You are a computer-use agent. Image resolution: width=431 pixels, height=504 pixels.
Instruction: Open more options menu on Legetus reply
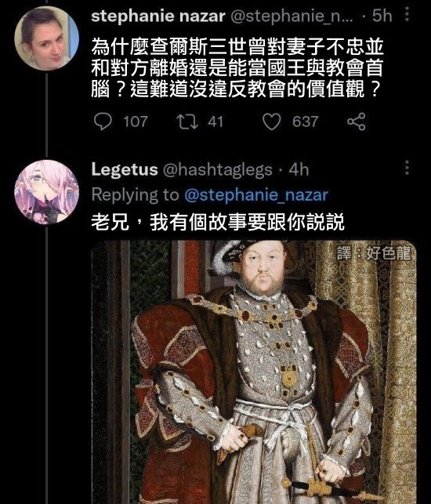(407, 168)
